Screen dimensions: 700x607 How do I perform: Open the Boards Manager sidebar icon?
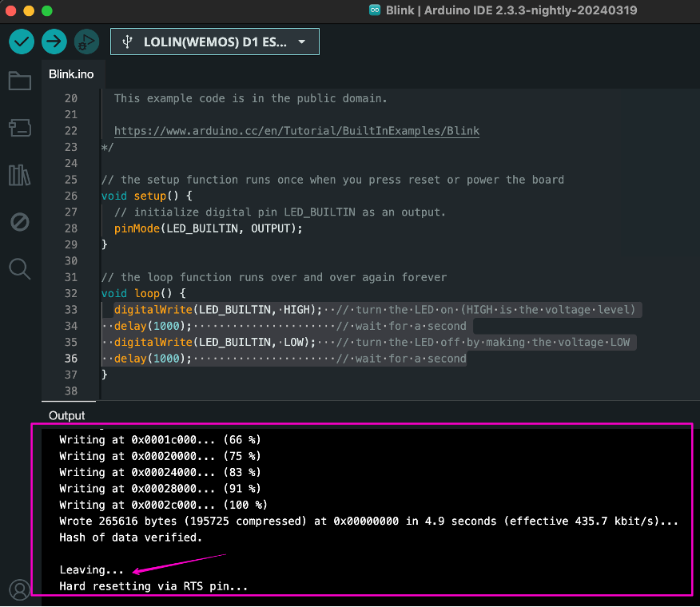point(20,127)
